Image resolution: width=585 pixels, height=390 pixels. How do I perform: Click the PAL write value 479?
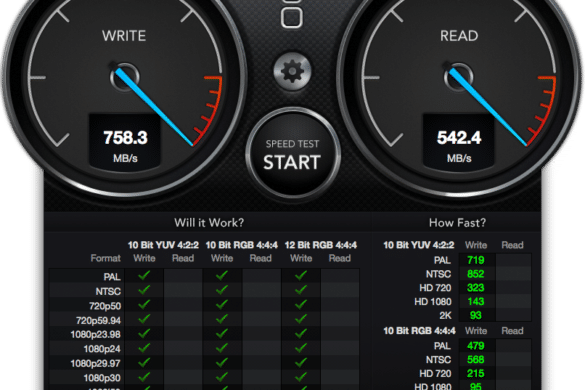(476, 346)
